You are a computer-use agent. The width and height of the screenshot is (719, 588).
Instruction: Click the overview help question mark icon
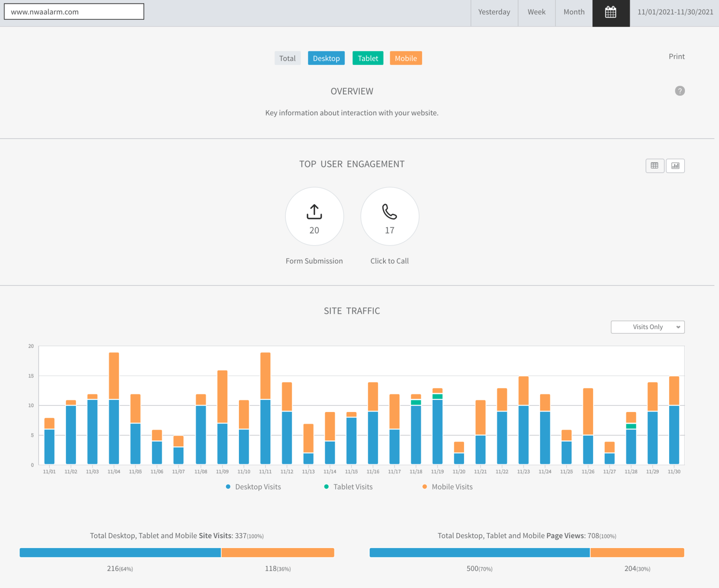680,91
